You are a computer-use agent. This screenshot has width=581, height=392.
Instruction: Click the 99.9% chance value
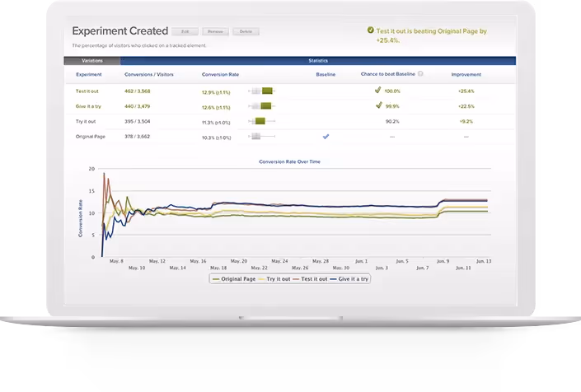click(x=392, y=106)
